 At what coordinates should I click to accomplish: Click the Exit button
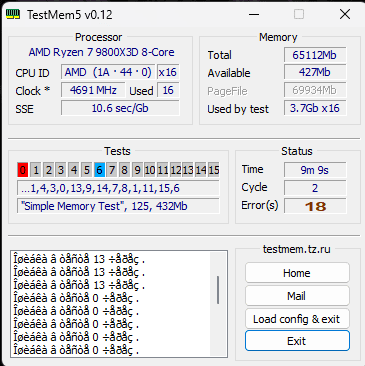297,341
